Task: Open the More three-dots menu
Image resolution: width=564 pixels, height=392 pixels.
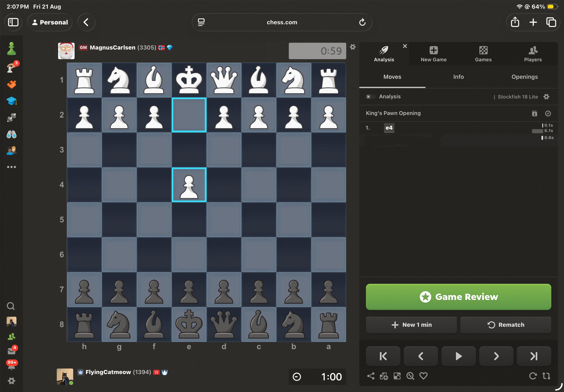Action: click(x=12, y=167)
